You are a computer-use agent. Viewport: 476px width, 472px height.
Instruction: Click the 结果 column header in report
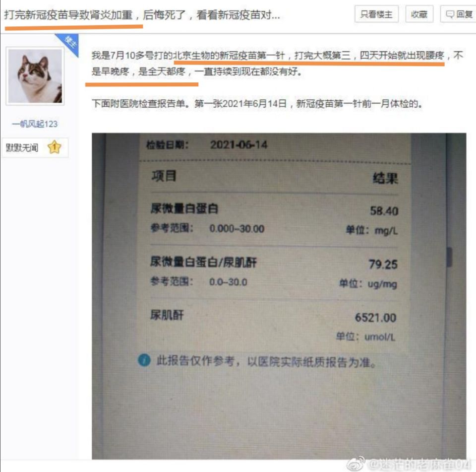[x=385, y=178]
